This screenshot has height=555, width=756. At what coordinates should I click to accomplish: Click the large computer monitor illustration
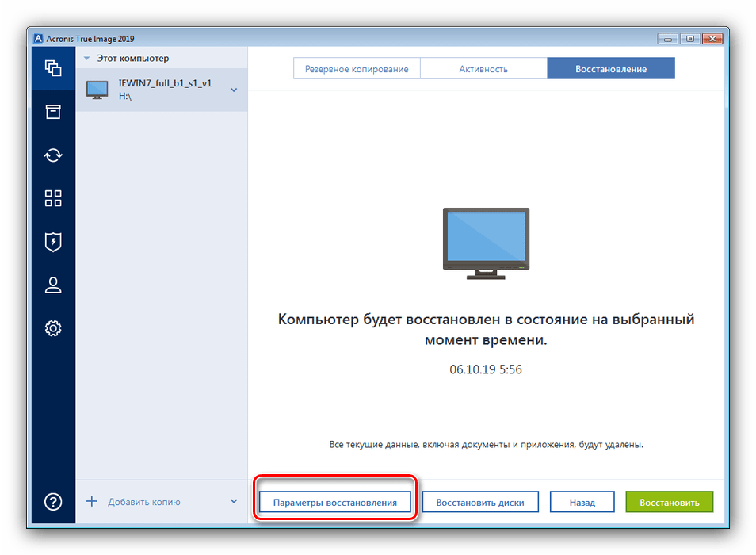(486, 243)
